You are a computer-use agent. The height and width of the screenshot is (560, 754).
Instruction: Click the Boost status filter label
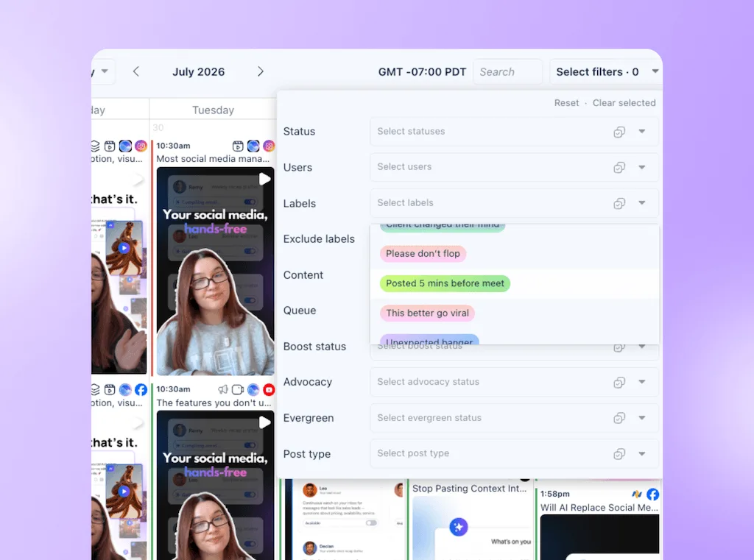point(314,347)
